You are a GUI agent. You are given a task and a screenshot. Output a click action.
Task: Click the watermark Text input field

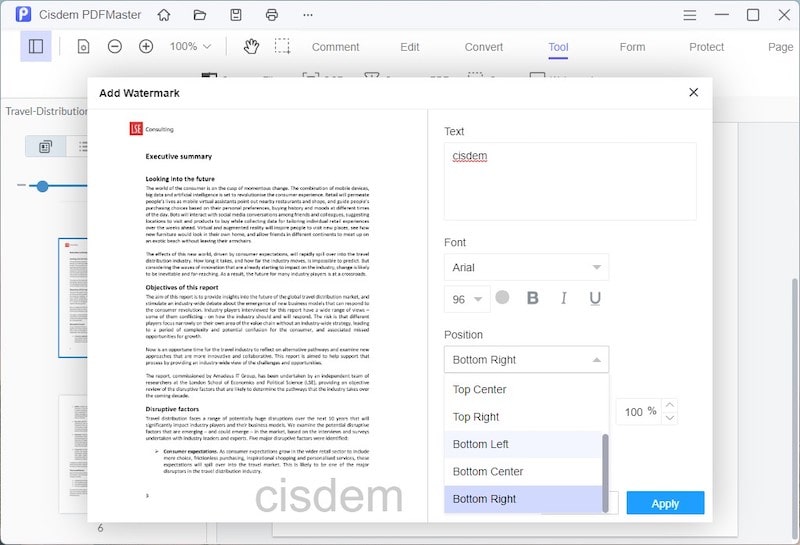tap(570, 181)
